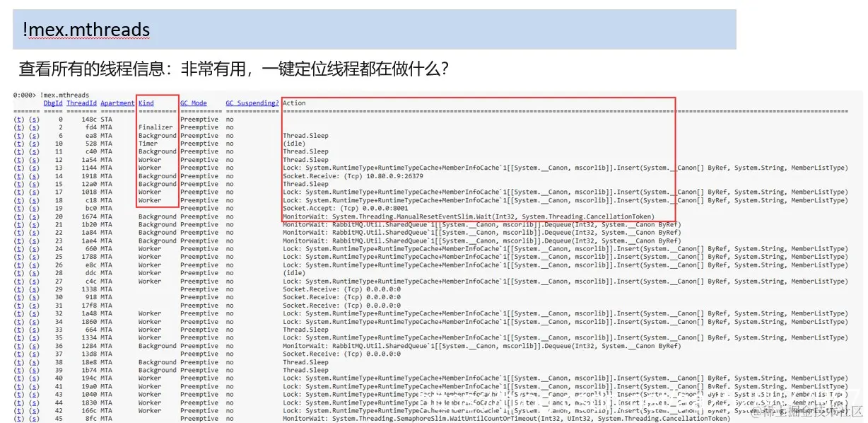Click (s) for thread id 12a0
The width and height of the screenshot is (868, 423).
coord(34,184)
